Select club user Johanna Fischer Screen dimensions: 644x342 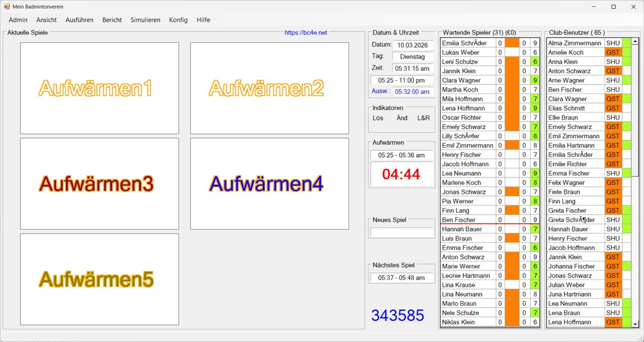[x=576, y=266]
